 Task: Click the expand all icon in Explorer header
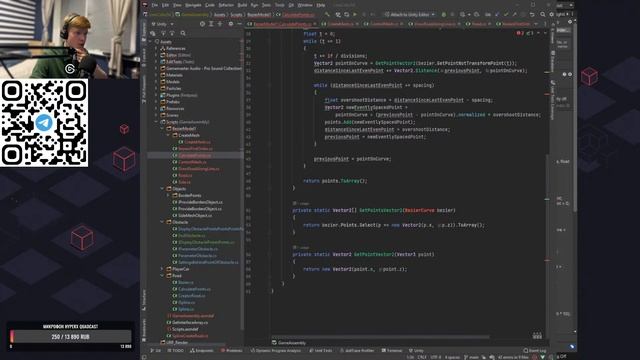[211, 24]
